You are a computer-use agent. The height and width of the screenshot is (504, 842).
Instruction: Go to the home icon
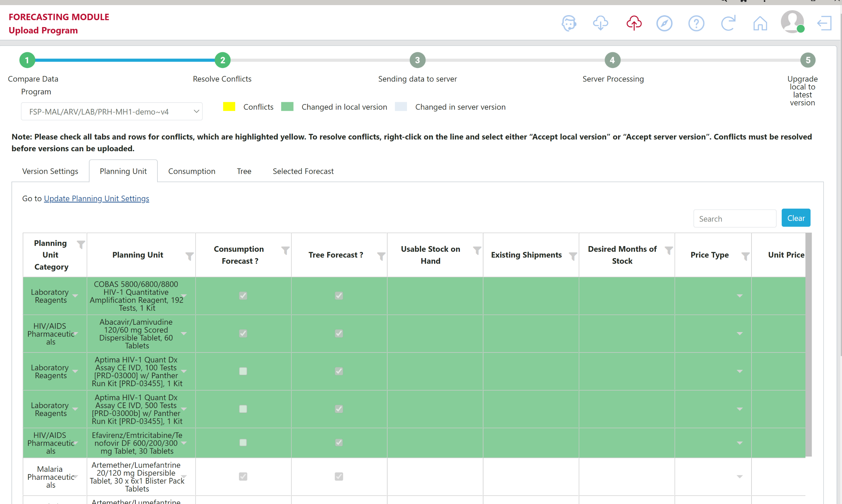pos(760,24)
